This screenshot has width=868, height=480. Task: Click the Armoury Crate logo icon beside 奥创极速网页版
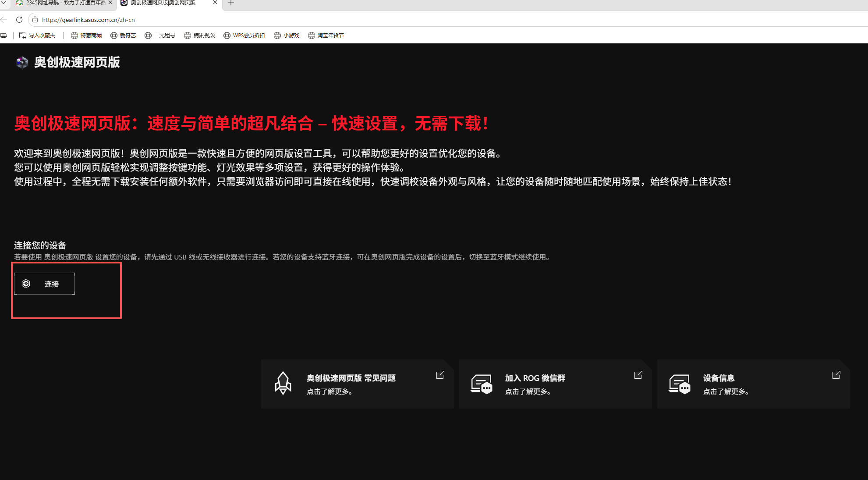coord(22,63)
